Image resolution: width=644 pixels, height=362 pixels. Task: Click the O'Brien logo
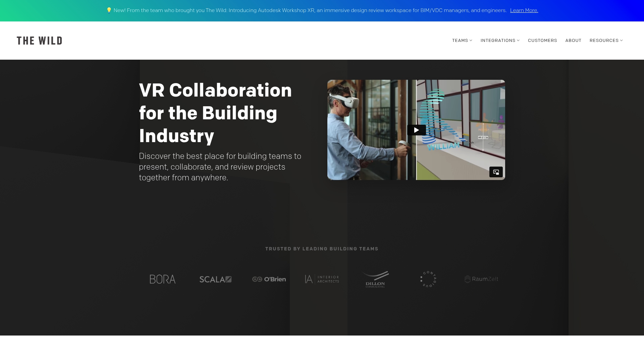pos(269,279)
